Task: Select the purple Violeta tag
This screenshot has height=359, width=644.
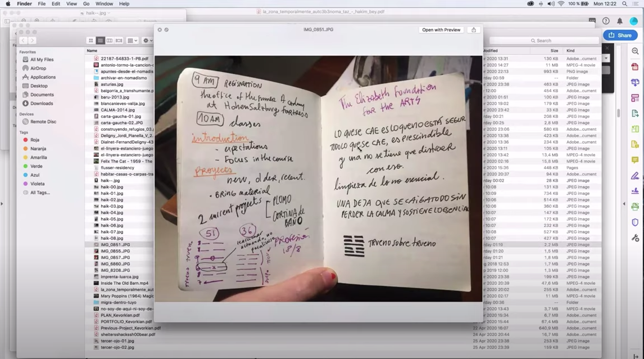Action: (37, 184)
